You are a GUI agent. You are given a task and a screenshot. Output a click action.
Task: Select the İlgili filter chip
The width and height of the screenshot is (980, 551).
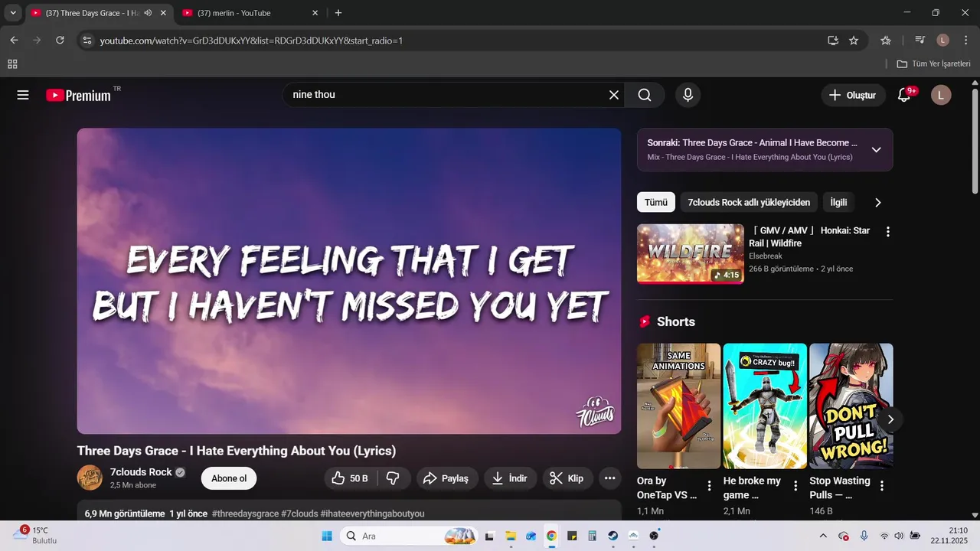coord(839,202)
